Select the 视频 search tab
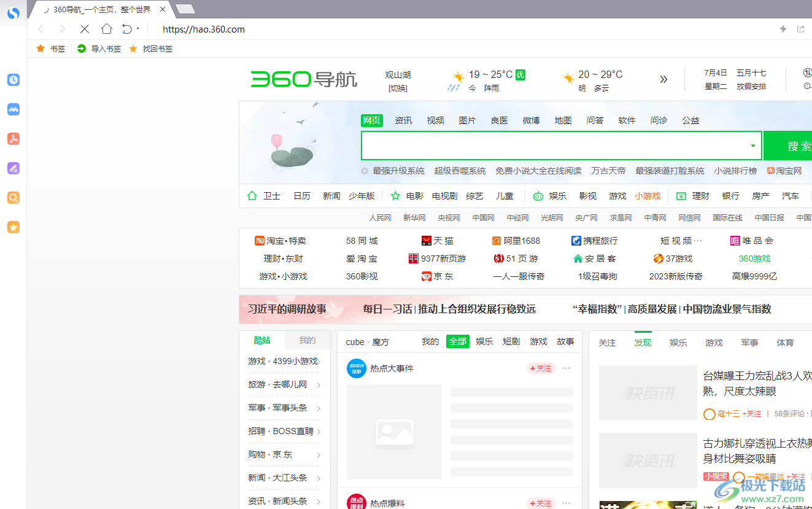This screenshot has height=509, width=812. point(436,120)
